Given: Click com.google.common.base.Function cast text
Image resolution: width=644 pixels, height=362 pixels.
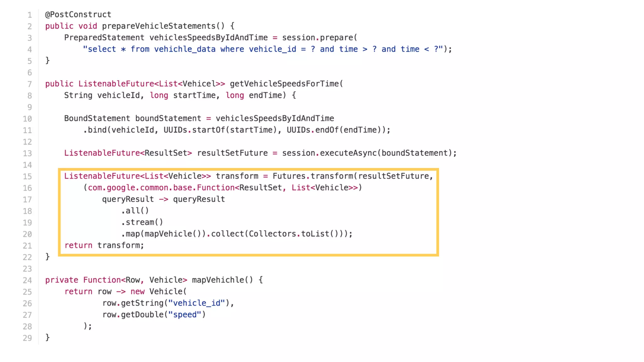Looking at the screenshot, I should coord(161,188).
